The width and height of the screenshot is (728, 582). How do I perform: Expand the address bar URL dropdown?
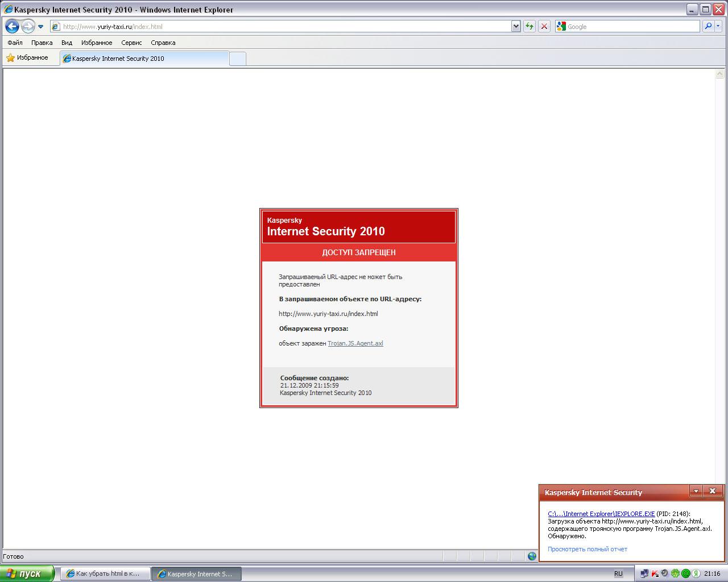[516, 26]
